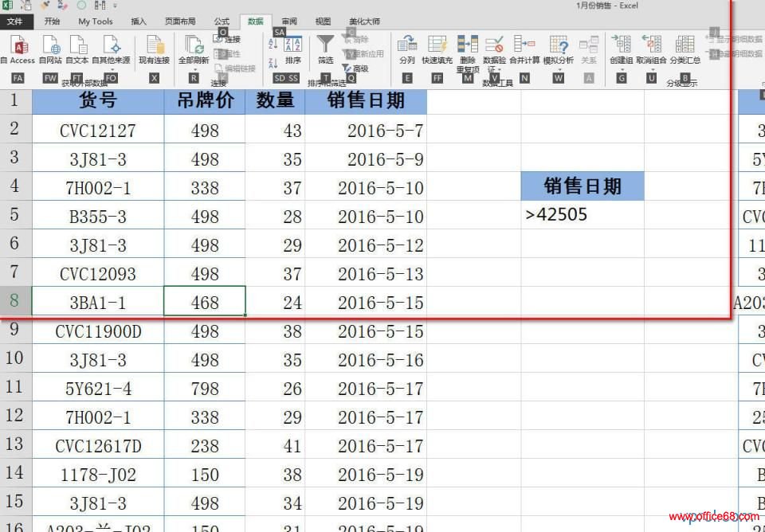Screen dimensions: 765x532
Task: Select cell CVC12127
Action: [98, 131]
